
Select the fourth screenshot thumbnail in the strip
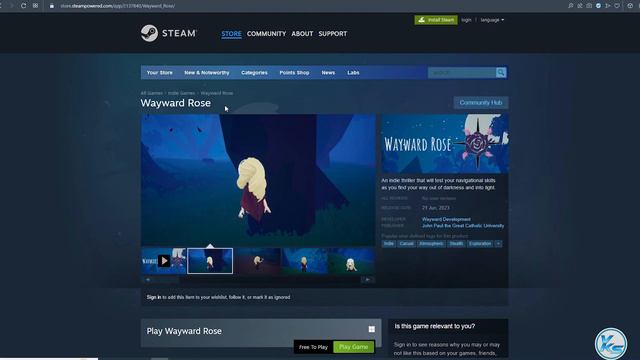(304, 261)
